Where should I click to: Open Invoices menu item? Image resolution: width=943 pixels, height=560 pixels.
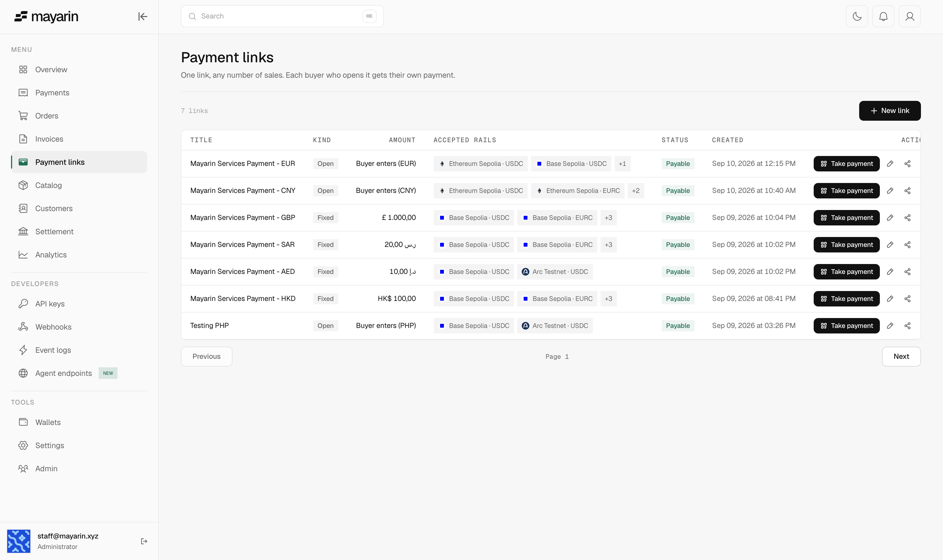point(79,139)
